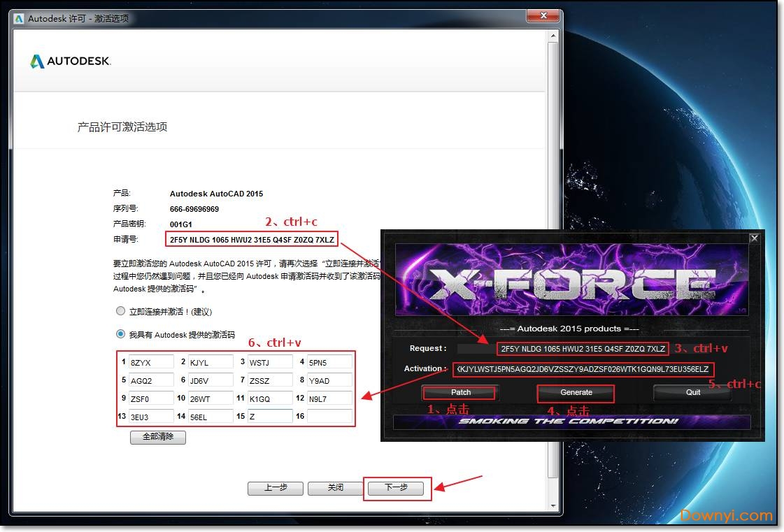Viewport: 784px width, 532px height.
Task: Select the 我具有 Autodesk 提供的激活码 radio option
Action: 120,334
